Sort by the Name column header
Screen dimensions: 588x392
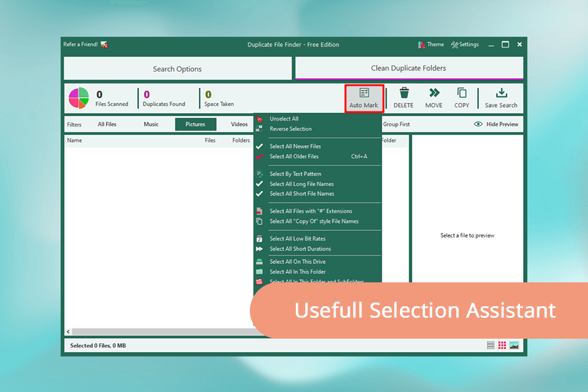tap(74, 140)
